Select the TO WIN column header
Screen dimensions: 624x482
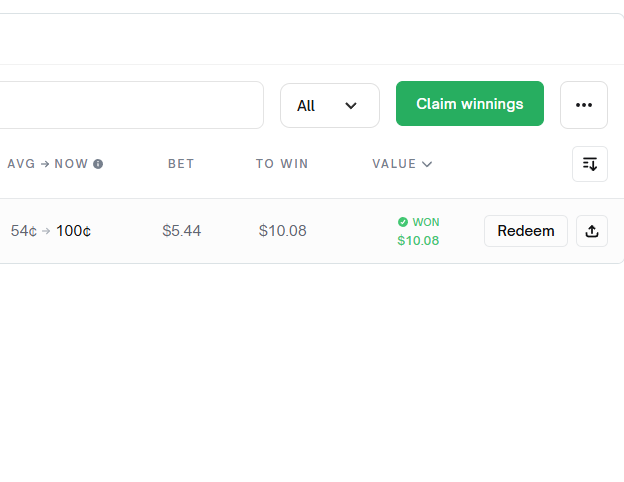pos(282,164)
